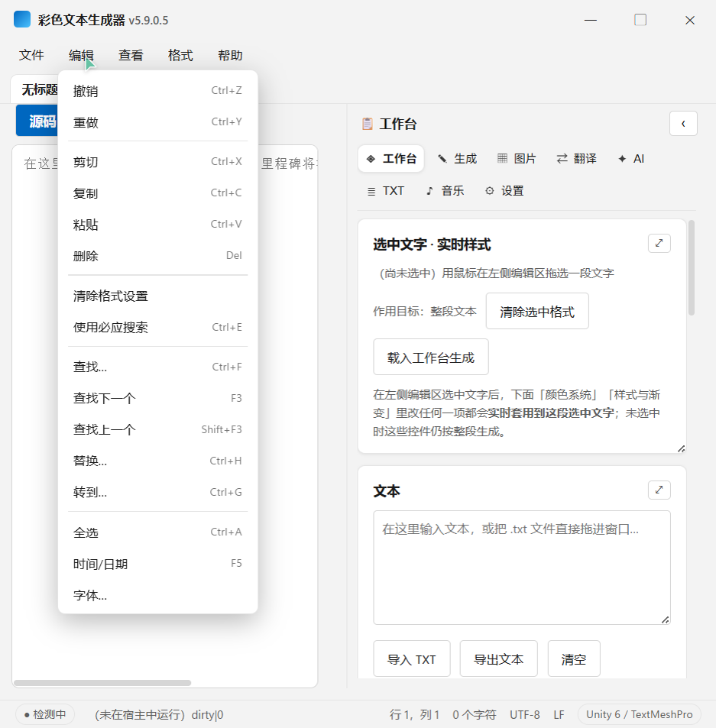Image resolution: width=716 pixels, height=728 pixels.
Task: Click the 导出文本 button
Action: [x=499, y=658]
